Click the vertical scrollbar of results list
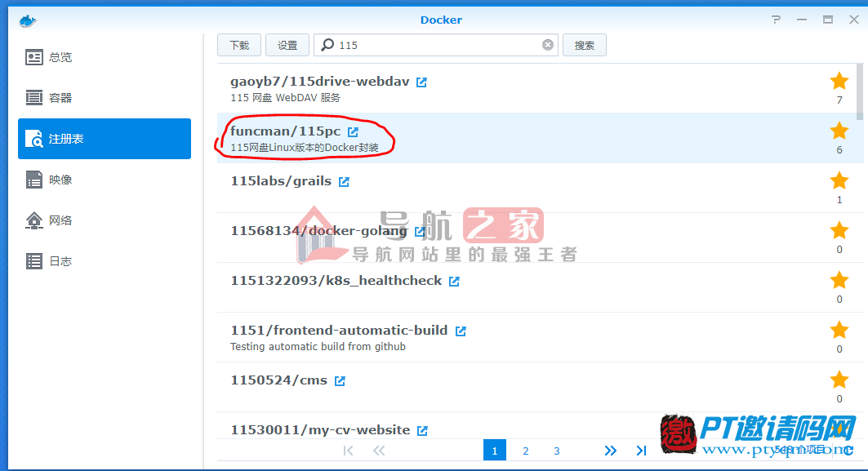This screenshot has width=868, height=471. 860,92
